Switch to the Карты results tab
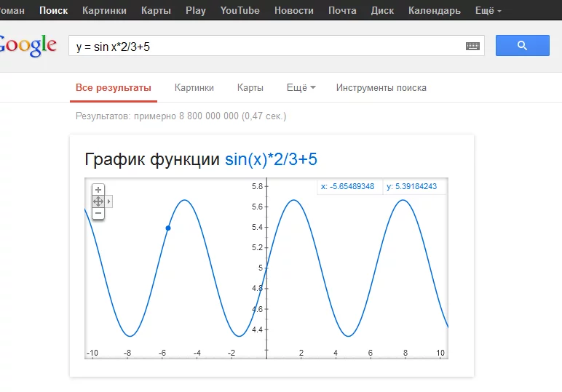Screen dimensions: 562x392 [x=250, y=88]
